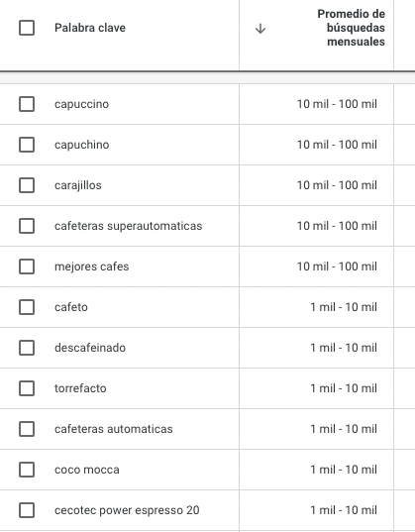Open the carajillos keyword text
Viewport: 415px width, 532px height.
pyautogui.click(x=78, y=185)
